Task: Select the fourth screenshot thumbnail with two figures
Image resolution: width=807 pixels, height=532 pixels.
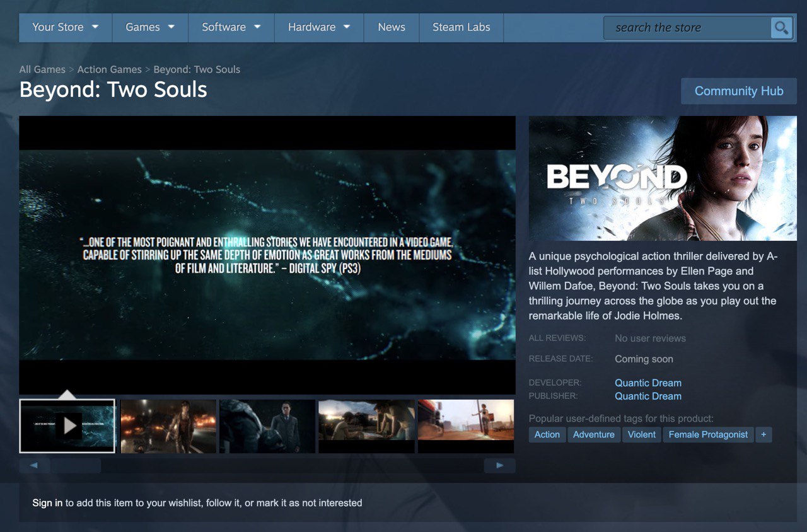Action: pyautogui.click(x=367, y=426)
